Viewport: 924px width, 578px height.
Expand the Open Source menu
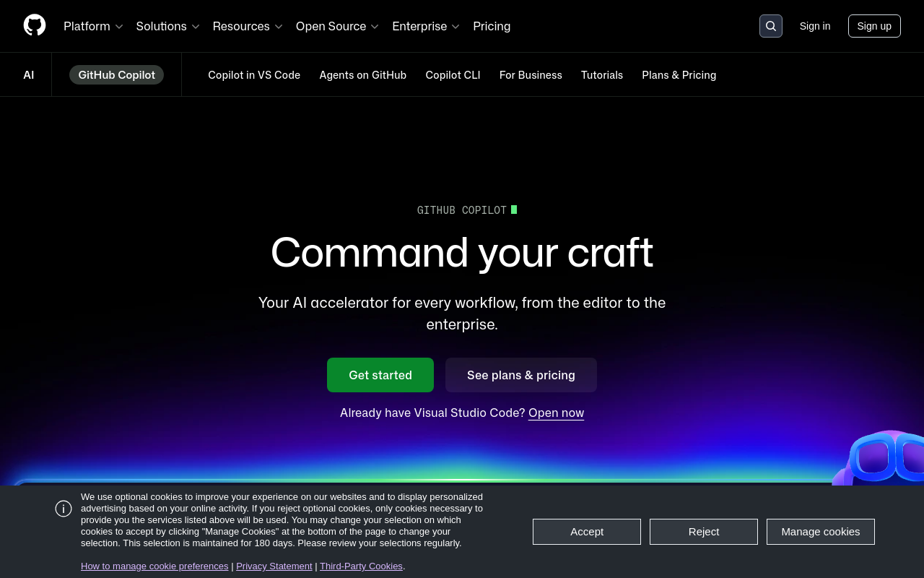coord(337,26)
